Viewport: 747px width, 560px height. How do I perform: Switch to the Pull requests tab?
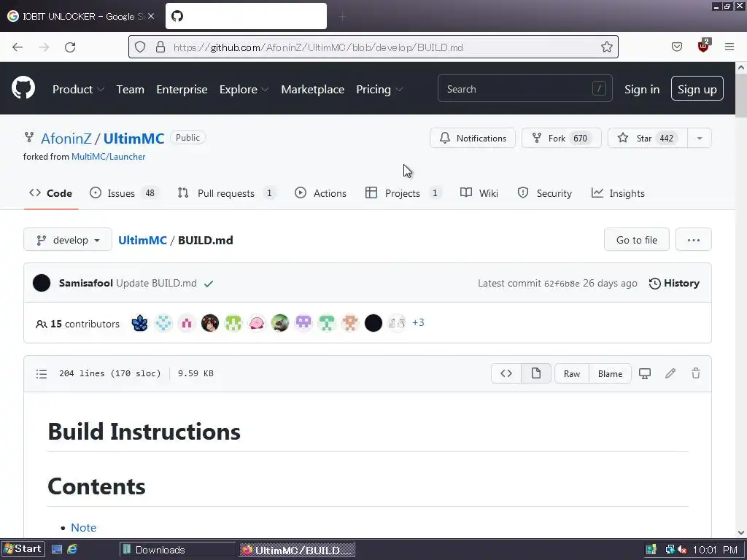[226, 193]
